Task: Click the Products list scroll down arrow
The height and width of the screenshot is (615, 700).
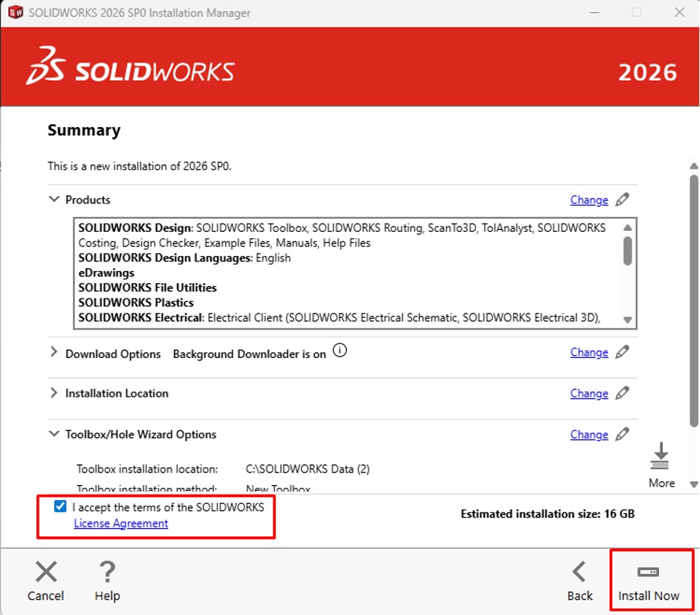Action: tap(628, 320)
